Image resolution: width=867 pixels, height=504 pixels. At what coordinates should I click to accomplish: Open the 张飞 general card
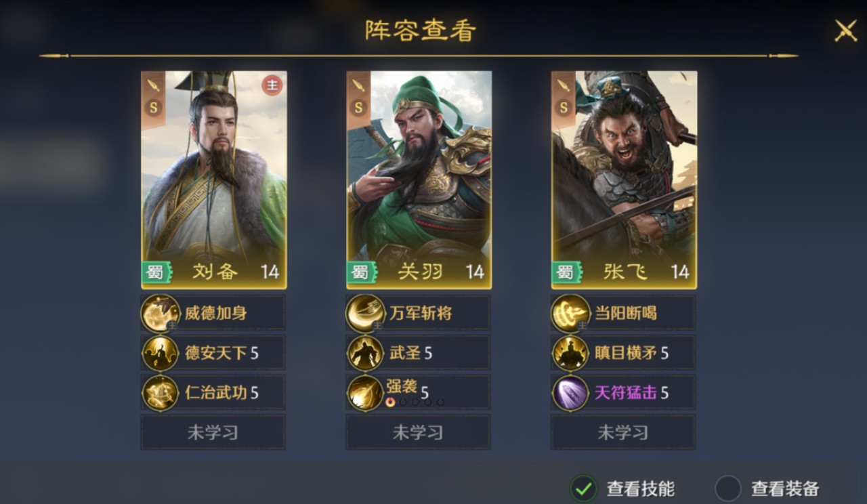[x=624, y=180]
